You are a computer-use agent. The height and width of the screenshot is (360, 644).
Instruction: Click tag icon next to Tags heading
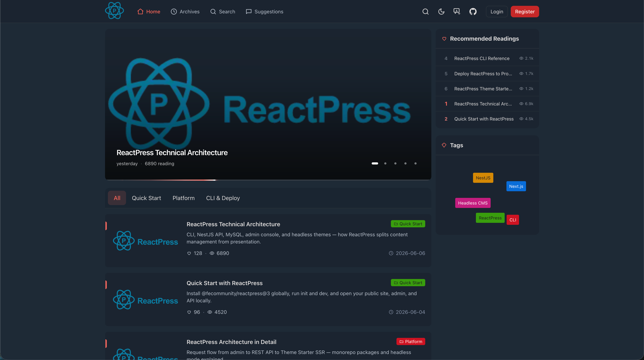pyautogui.click(x=444, y=145)
